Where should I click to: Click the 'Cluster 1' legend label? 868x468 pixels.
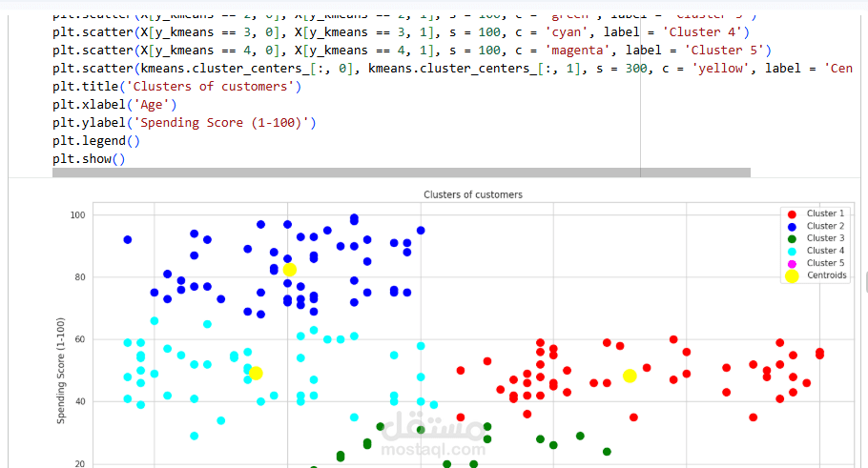[825, 214]
